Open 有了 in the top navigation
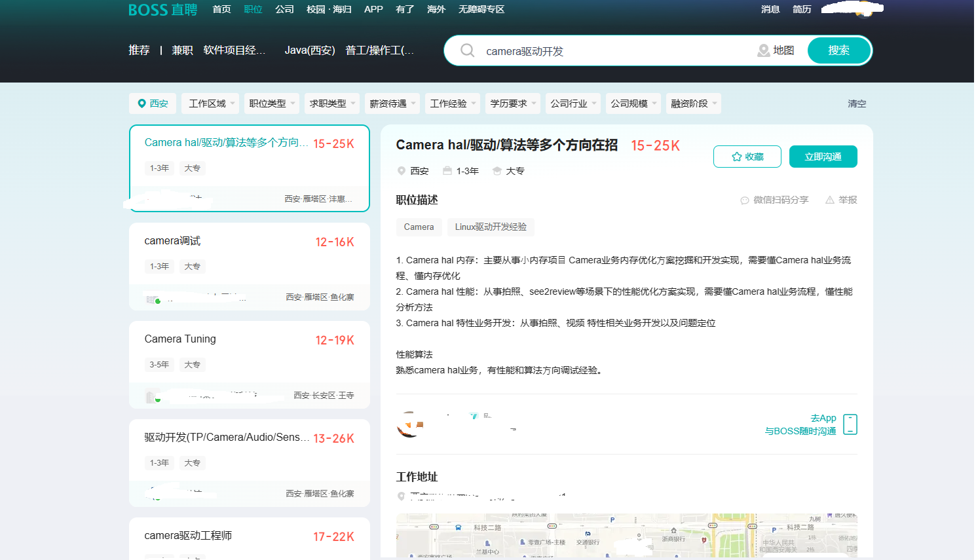Screen dimensions: 976x560 tap(405, 9)
